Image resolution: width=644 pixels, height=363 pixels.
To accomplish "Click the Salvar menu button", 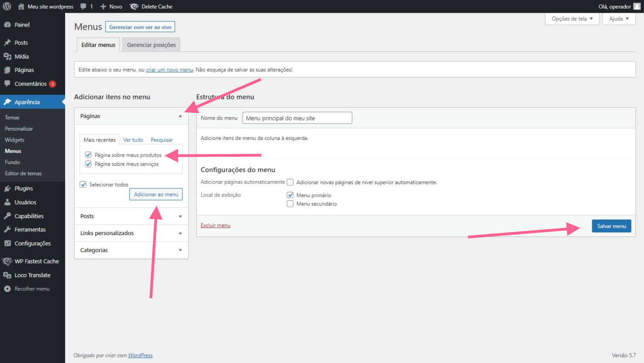I will [611, 226].
